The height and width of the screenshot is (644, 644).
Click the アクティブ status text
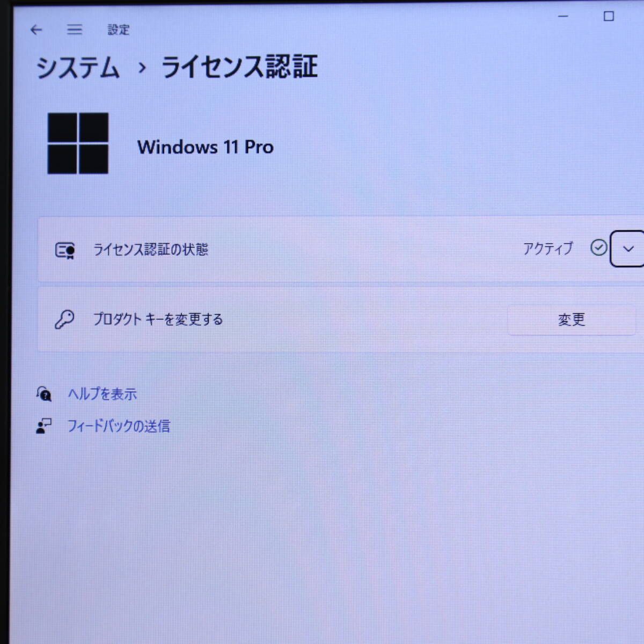point(548,248)
